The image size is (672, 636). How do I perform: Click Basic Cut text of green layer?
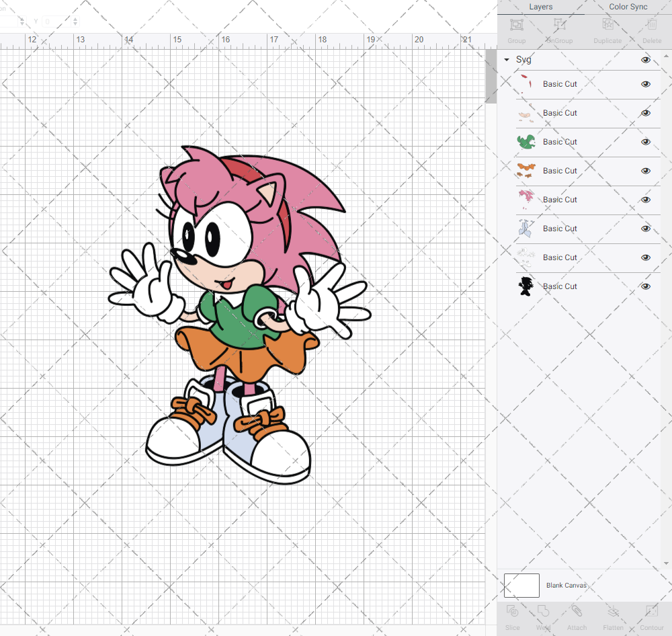[x=560, y=142]
